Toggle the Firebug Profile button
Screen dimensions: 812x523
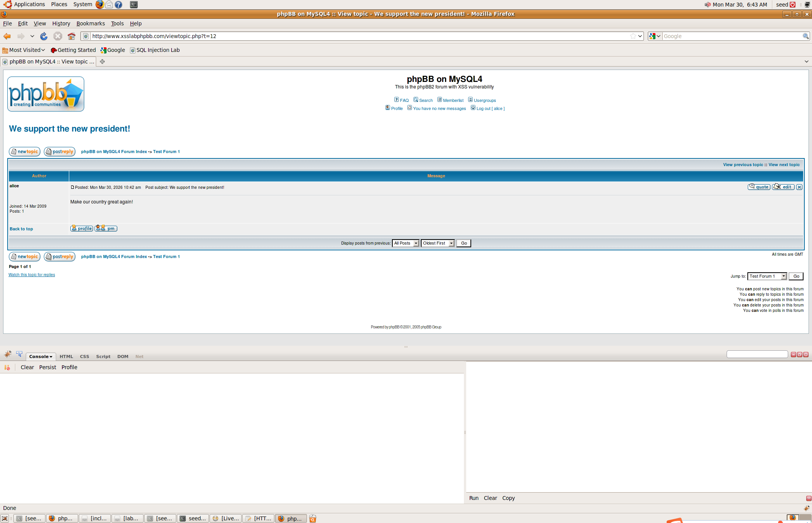click(x=69, y=367)
